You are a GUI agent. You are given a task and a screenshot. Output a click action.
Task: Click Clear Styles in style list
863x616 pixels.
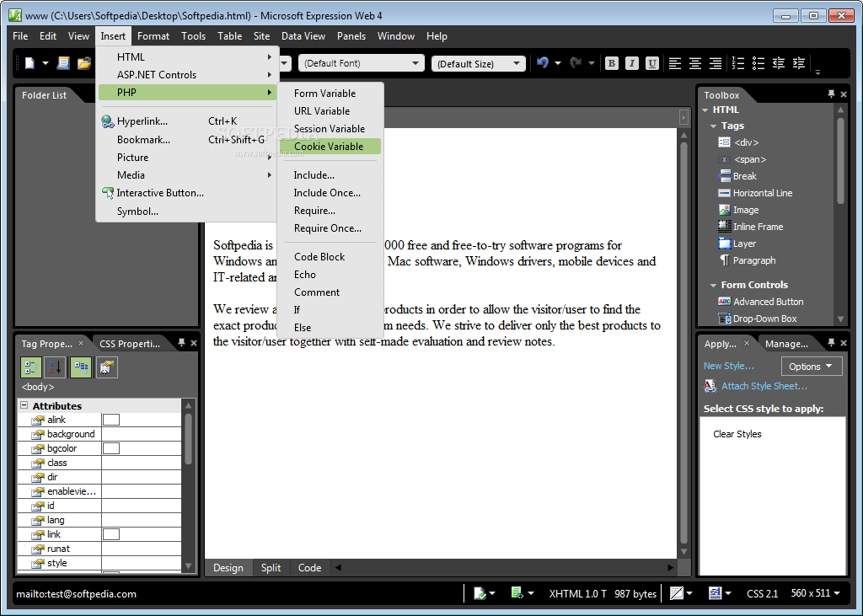[737, 434]
